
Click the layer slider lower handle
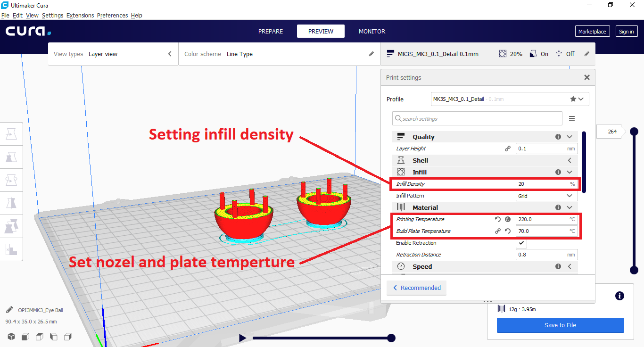click(634, 270)
